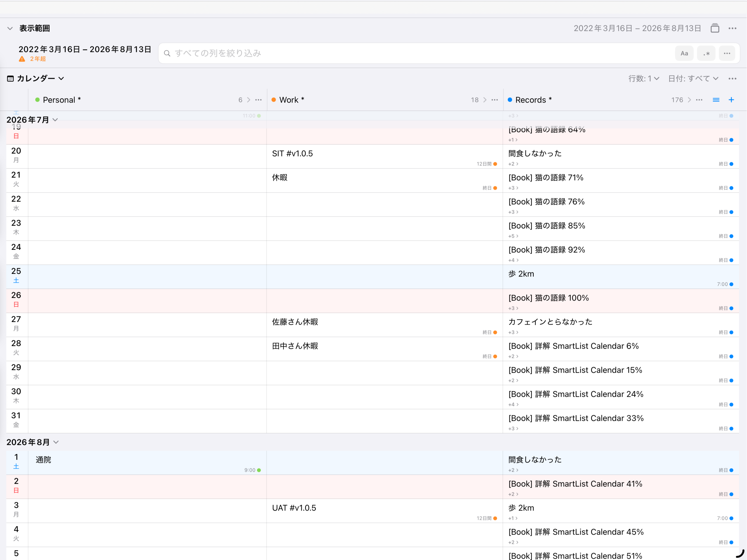The height and width of the screenshot is (560, 747).
Task: Open the Records column more options
Action: click(x=699, y=100)
